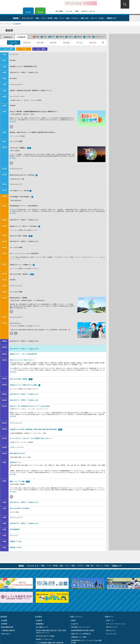This screenshot has width=140, height=644.
Task: Open チケットインフォメーション in the footer
Action: point(116,624)
